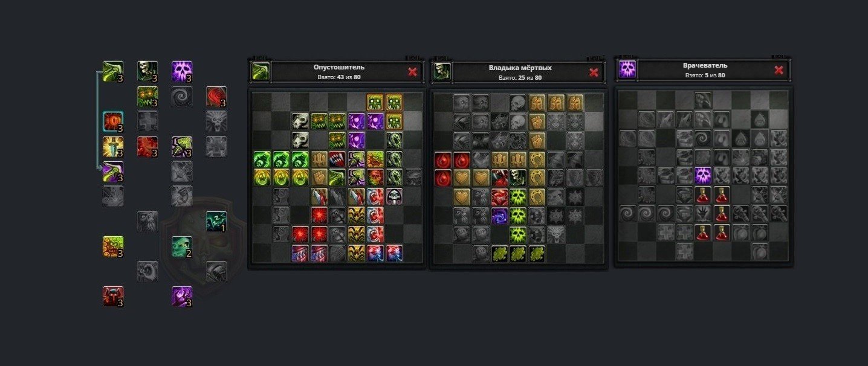This screenshot has width=868, height=366.
Task: Select the sleep Zzz talent with rank 1
Action: tap(216, 221)
